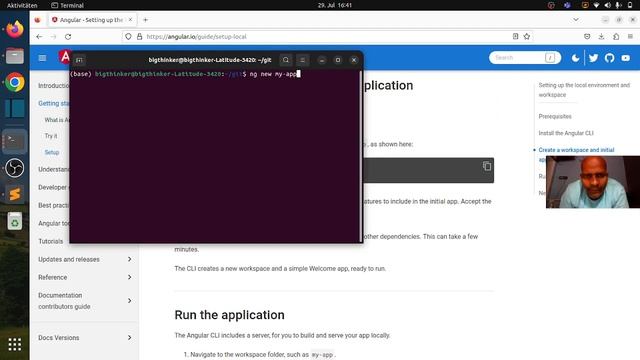Open Angular's Twitter page
The image size is (640, 360).
[x=593, y=58]
